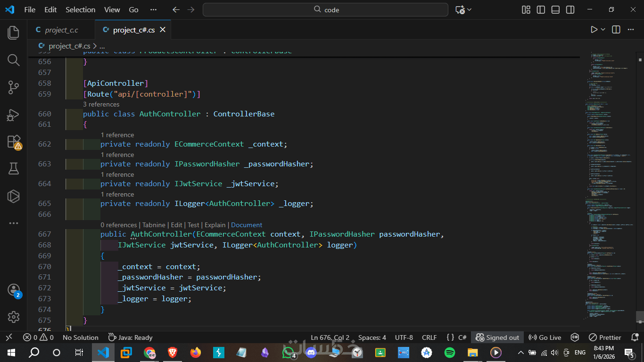
Task: Open Run and Debug view
Action: (13, 115)
